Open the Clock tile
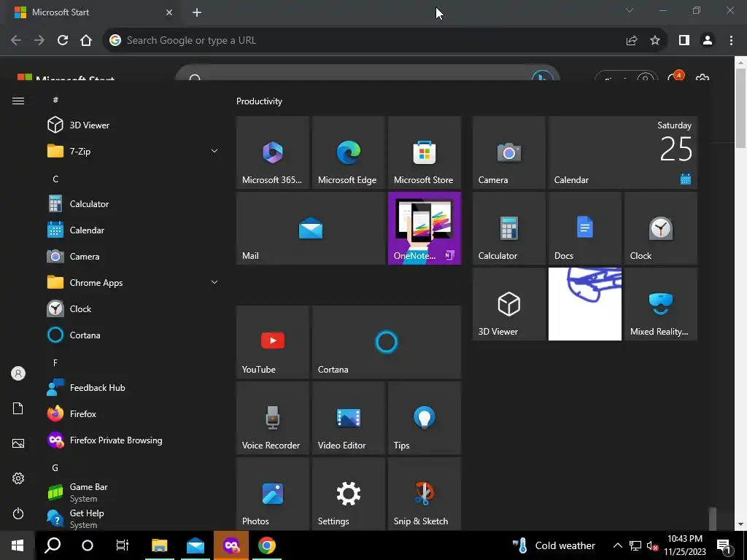This screenshot has width=747, height=560. tap(661, 228)
